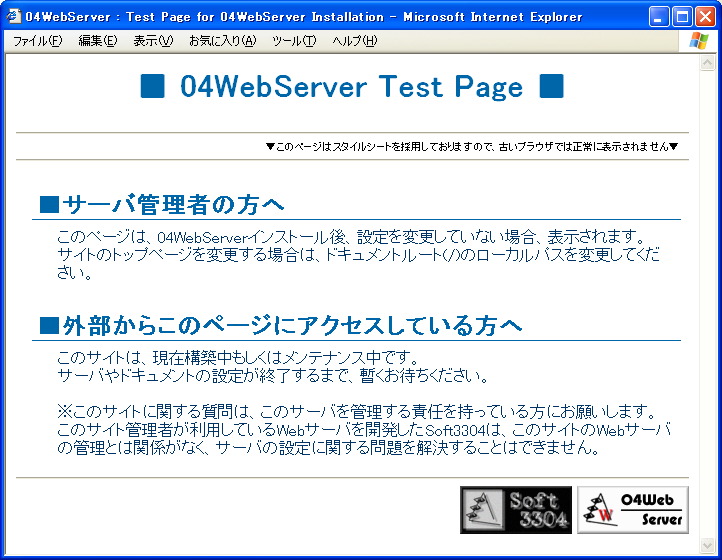Maximize the Internet Explorer window

click(x=682, y=17)
